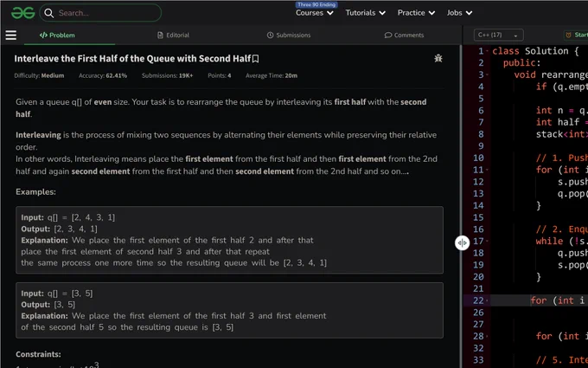
Task: Click 'Submissions: 19K+' text
Action: [167, 75]
